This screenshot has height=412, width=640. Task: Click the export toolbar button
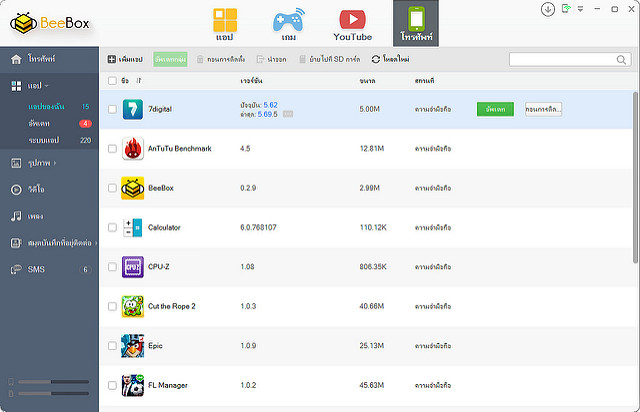point(271,59)
